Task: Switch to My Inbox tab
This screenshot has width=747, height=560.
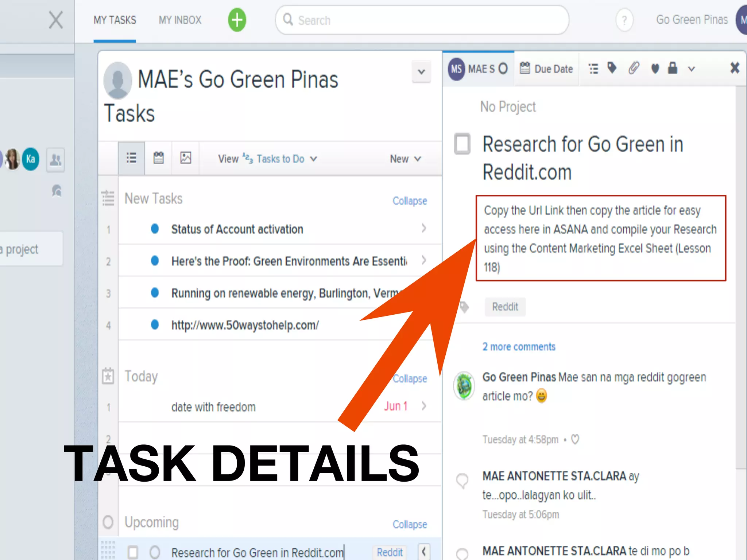Action: (x=180, y=20)
